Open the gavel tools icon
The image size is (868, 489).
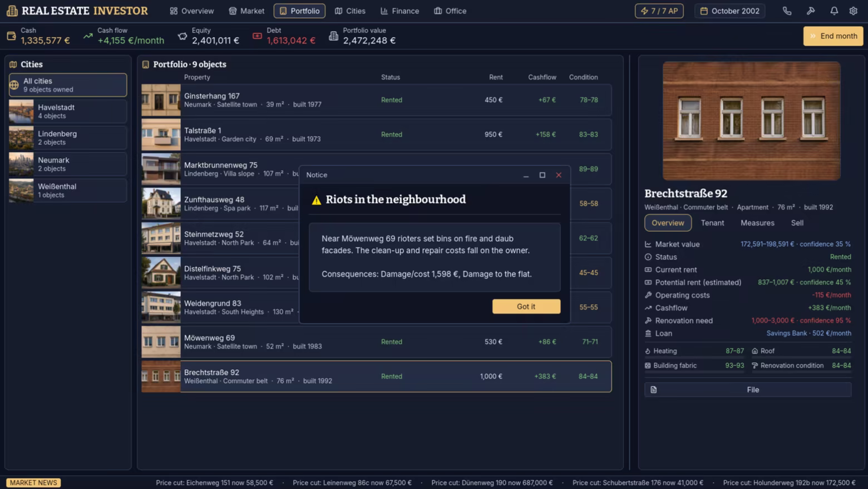tap(811, 11)
